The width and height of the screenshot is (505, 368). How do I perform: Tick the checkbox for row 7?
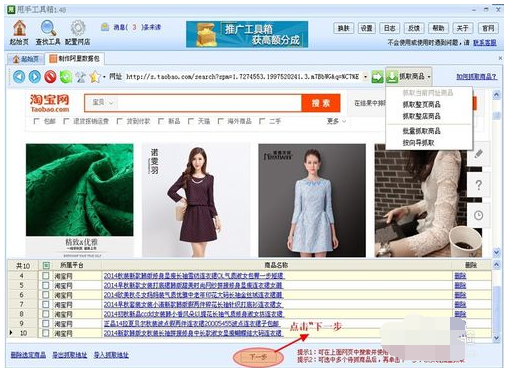46,304
